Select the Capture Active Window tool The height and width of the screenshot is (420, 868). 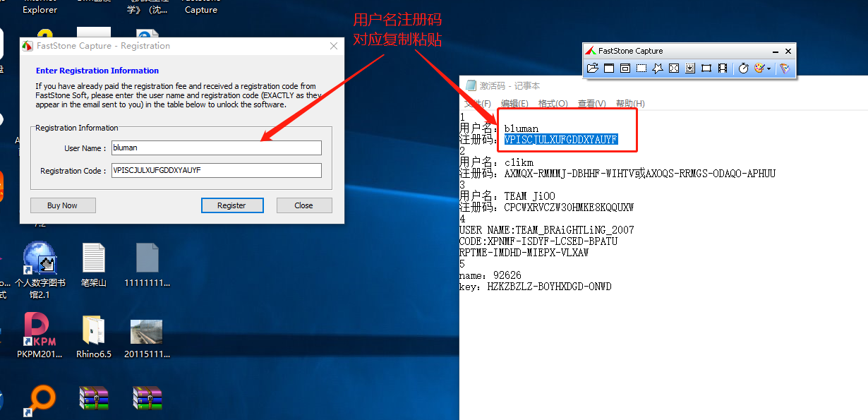pyautogui.click(x=608, y=68)
